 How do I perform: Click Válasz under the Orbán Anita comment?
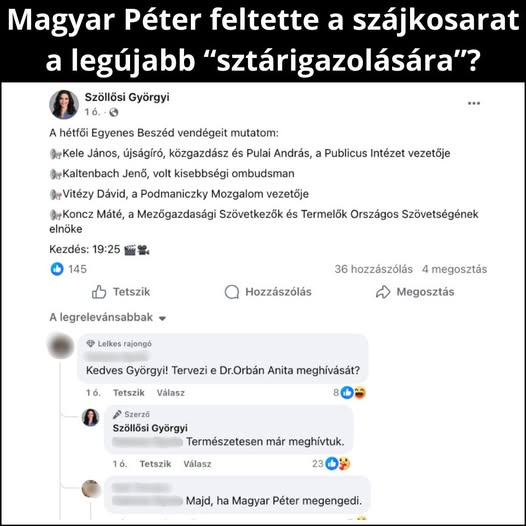[170, 392]
